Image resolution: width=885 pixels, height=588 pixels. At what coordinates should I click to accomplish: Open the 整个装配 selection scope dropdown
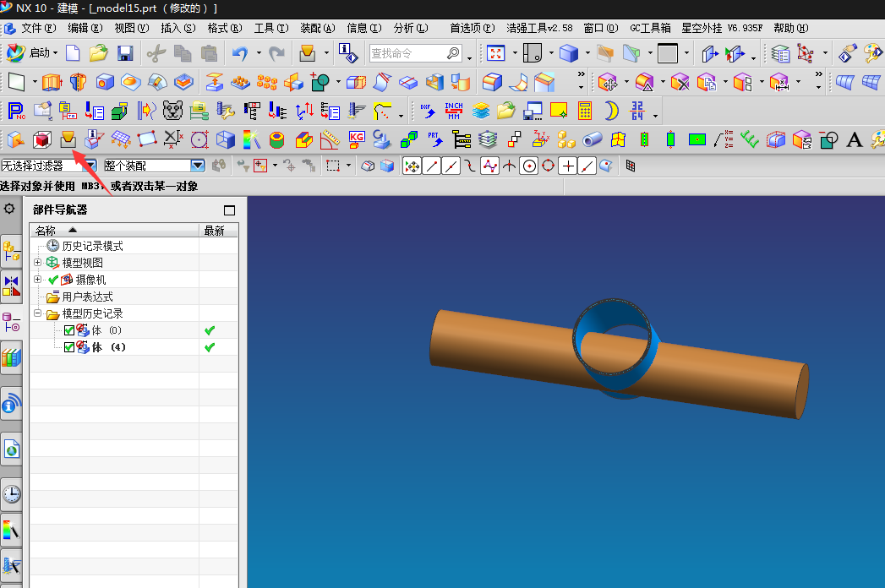click(x=198, y=166)
